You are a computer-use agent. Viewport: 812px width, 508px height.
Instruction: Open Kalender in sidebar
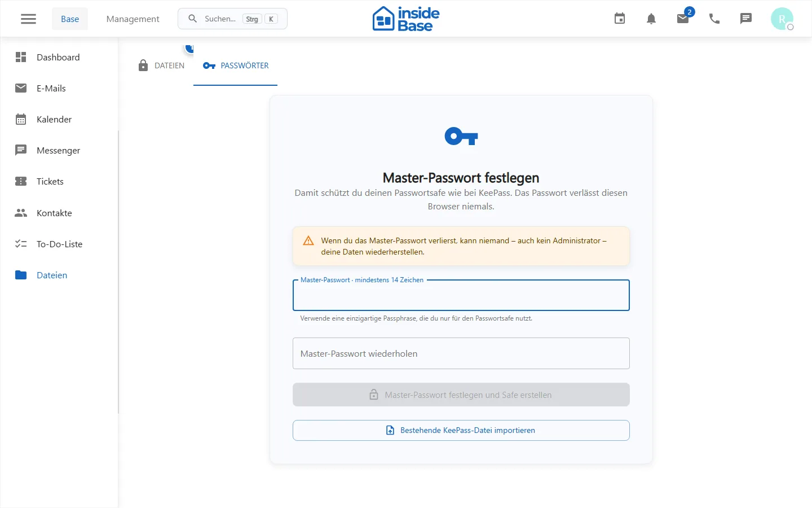click(x=59, y=119)
